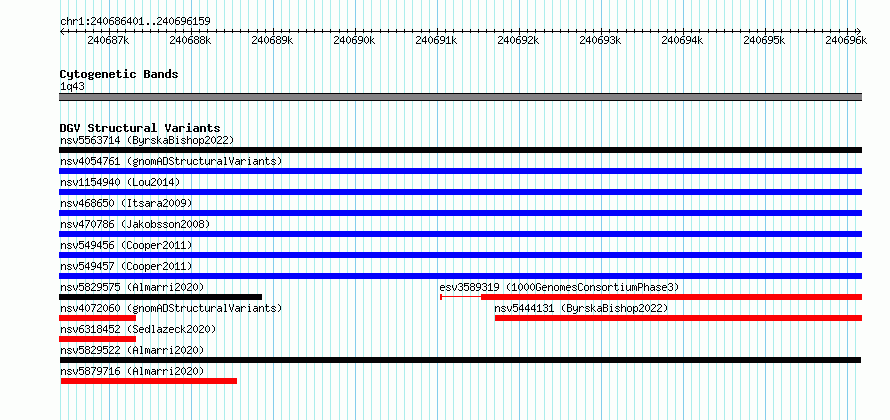Screen dimensions: 890x420
Task: Click the 240689k ruler position
Action: click(x=272, y=40)
